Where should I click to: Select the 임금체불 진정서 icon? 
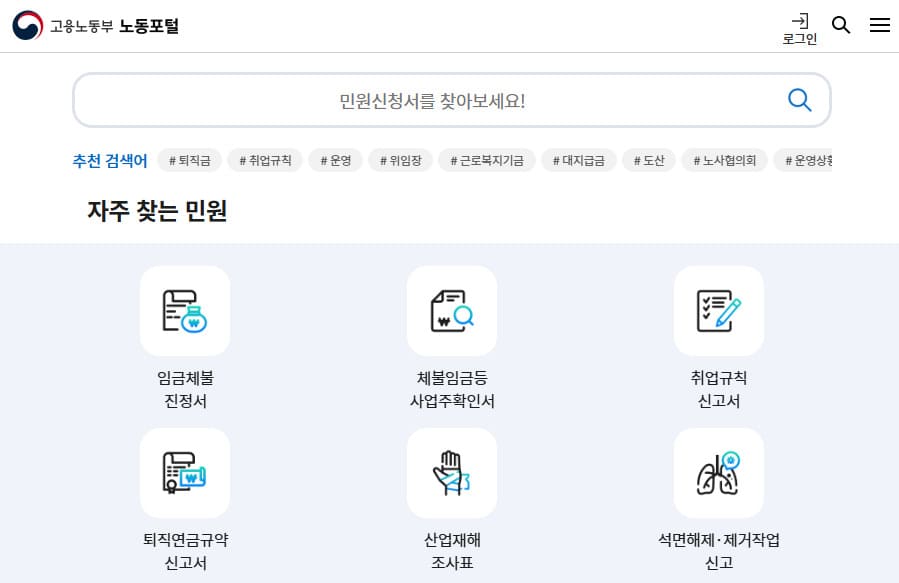point(184,310)
